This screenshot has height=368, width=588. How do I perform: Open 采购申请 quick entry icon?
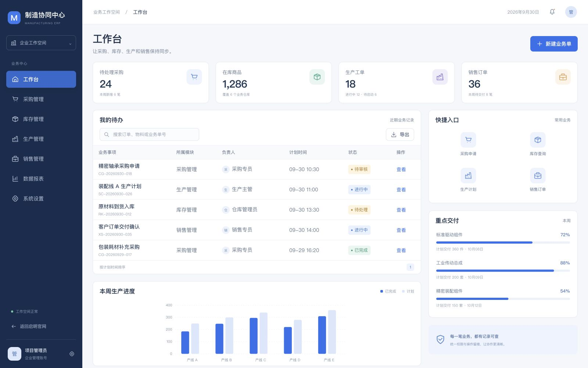pos(468,140)
